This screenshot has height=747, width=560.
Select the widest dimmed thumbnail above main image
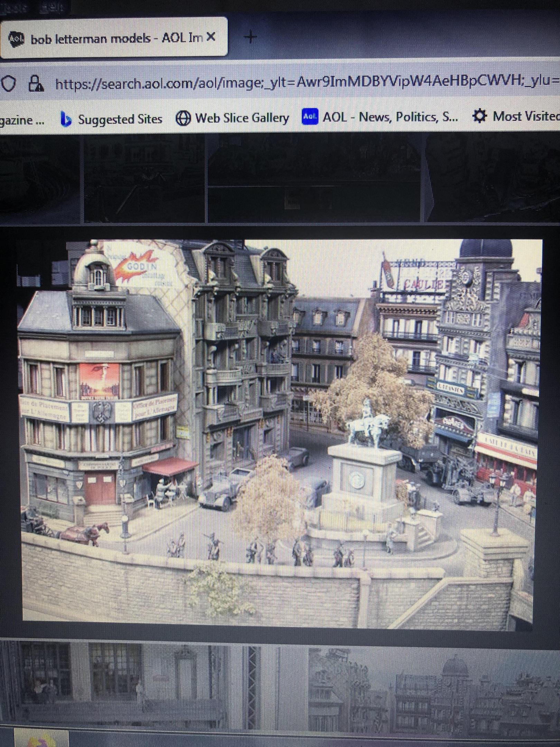(x=315, y=178)
